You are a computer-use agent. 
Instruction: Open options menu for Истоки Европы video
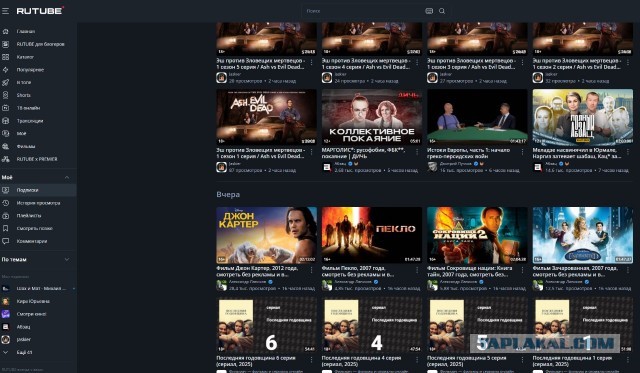[522, 152]
